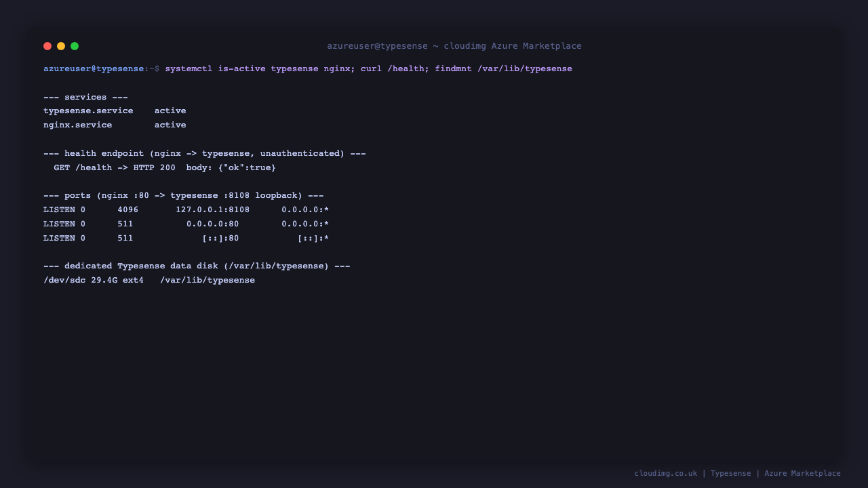Click the address '0.0.0.0:80'

213,224
